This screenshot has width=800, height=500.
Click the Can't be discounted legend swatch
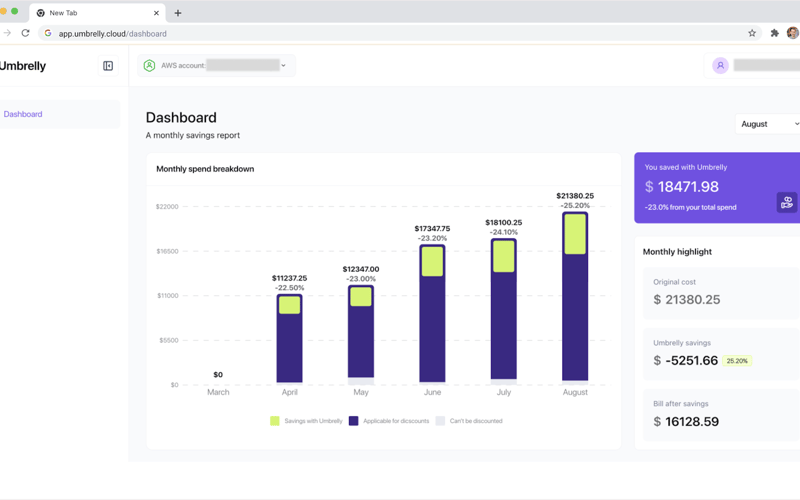pyautogui.click(x=440, y=421)
